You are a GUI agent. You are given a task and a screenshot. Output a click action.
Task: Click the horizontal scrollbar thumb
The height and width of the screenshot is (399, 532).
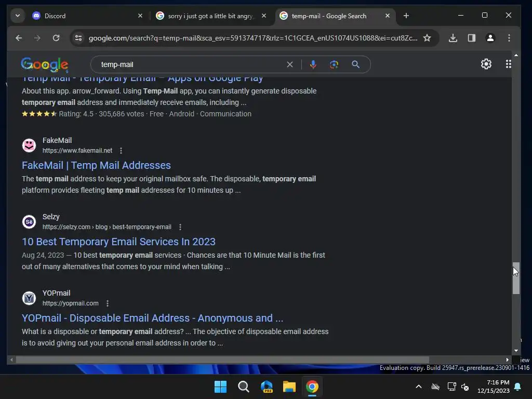[222, 360]
